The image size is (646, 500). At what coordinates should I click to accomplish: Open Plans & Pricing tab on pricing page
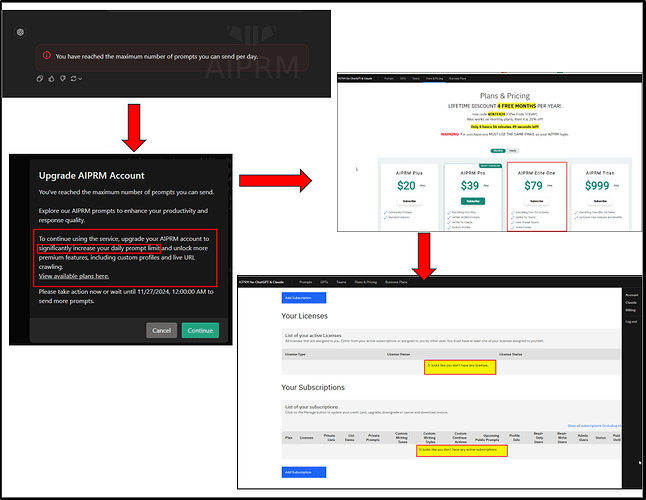(436, 76)
